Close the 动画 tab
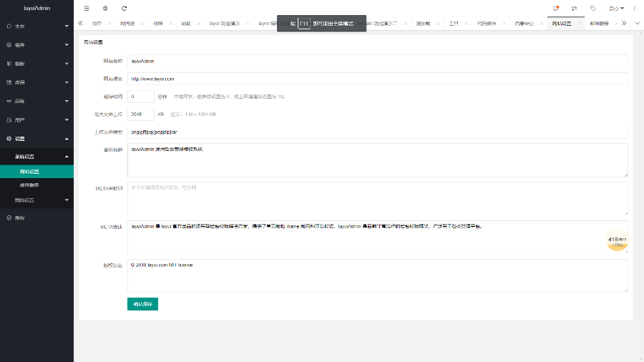Screen dimensions: 644x362 [x=170, y=24]
